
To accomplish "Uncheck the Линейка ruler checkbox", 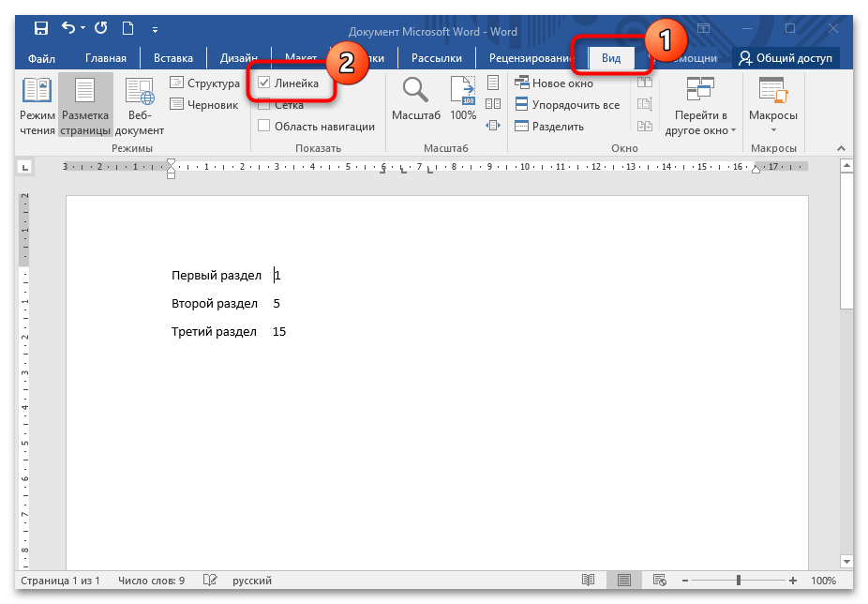I will coord(264,83).
